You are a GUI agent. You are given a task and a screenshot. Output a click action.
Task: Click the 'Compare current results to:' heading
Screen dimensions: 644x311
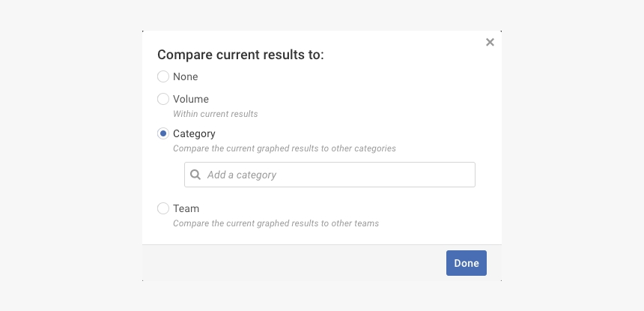240,55
